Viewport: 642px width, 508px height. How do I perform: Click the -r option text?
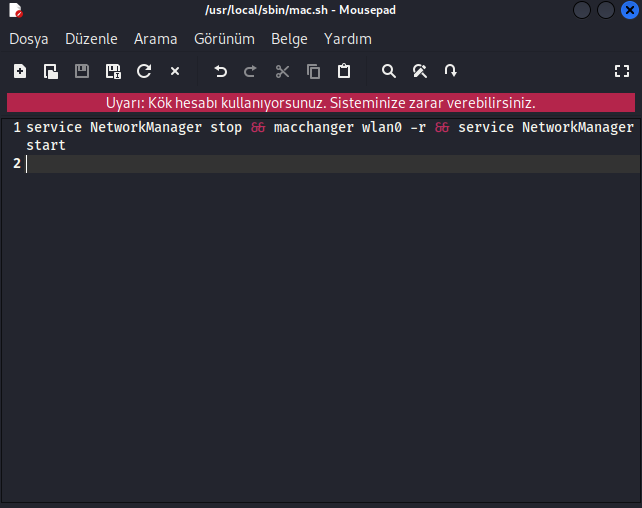tap(418, 127)
